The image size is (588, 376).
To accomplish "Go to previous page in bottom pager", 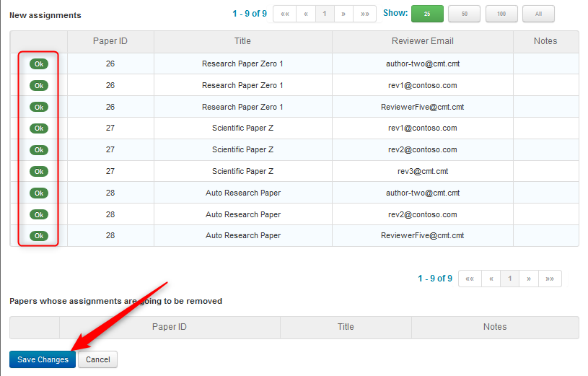I will (491, 279).
